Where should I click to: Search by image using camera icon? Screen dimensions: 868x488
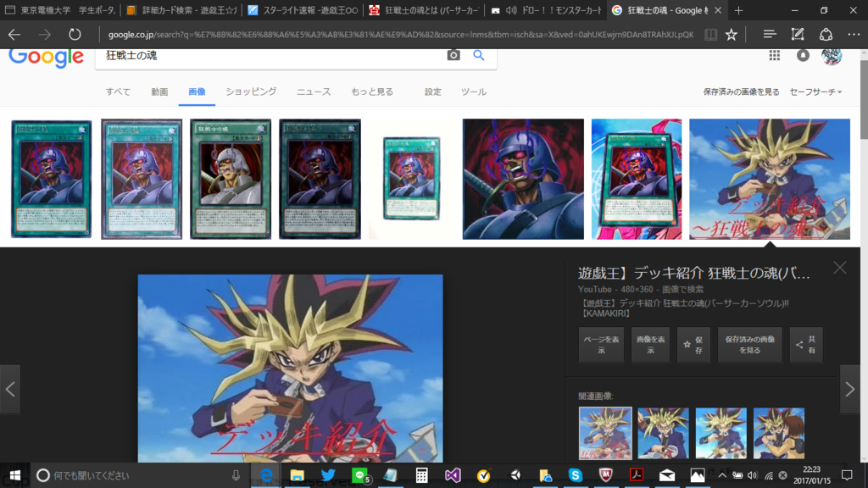click(x=453, y=55)
